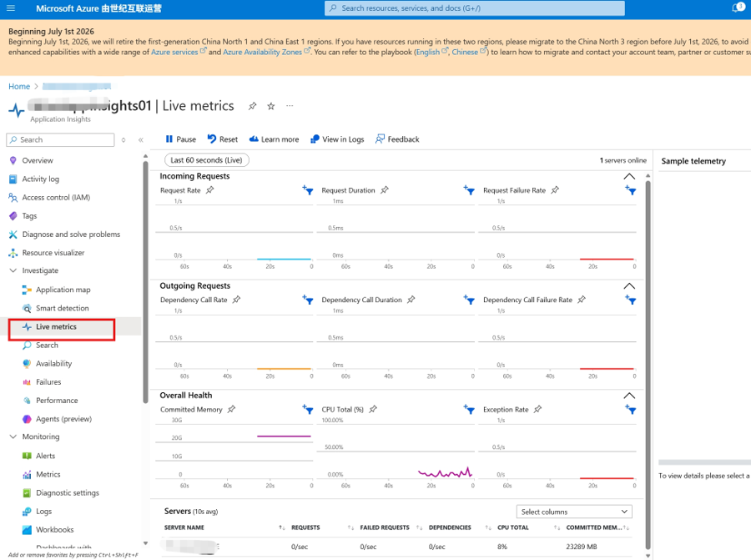Viewport: 751px width, 560px height.
Task: Open Application map in sidebar
Action: coord(63,290)
